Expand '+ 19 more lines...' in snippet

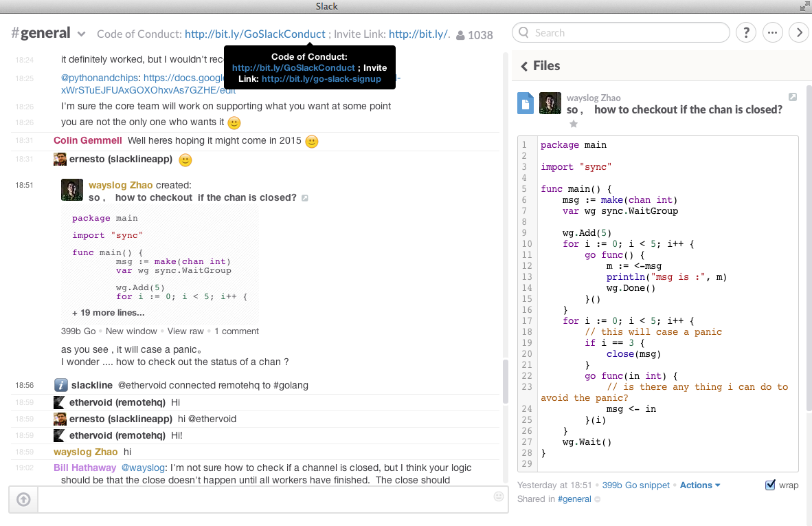tap(109, 312)
